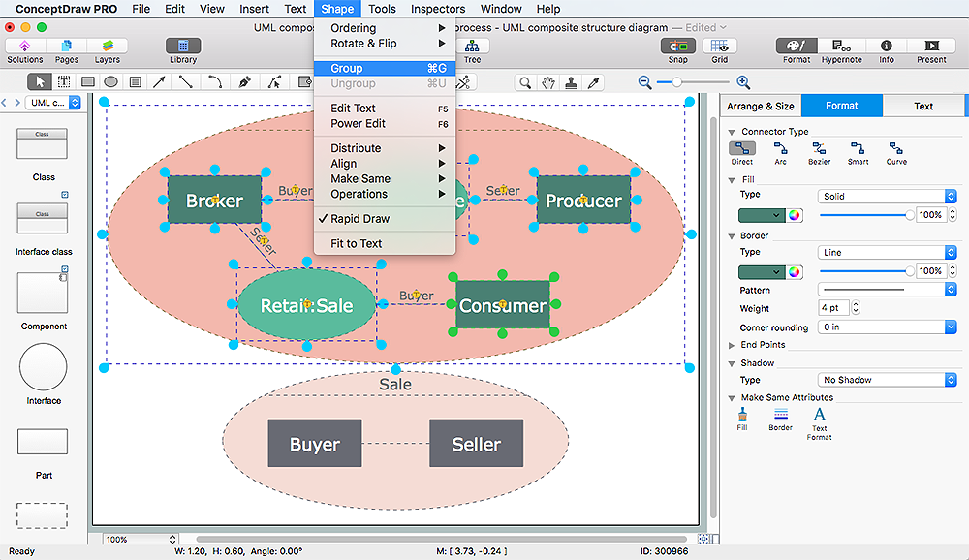Click the Make Same Fill icon
This screenshot has height=560, width=969.
click(742, 415)
